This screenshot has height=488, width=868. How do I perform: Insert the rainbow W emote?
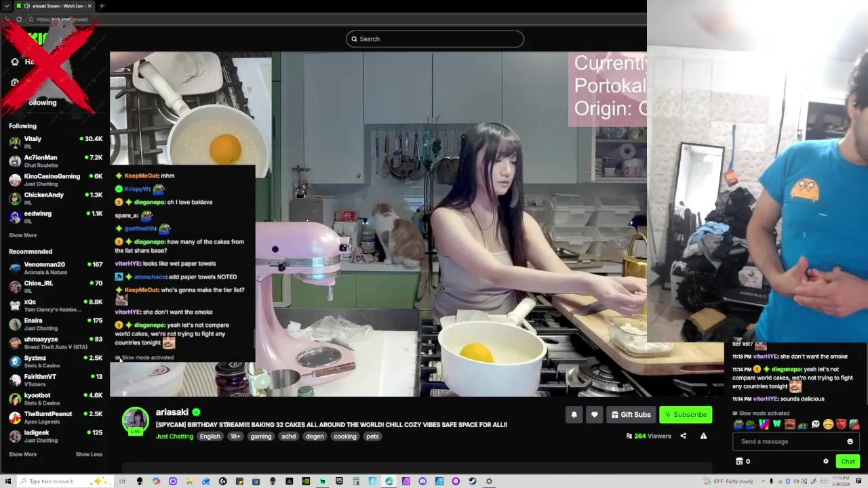pos(764,424)
